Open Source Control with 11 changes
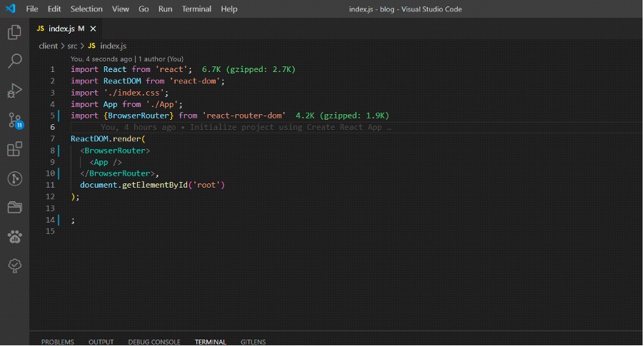The image size is (644, 346). (x=15, y=121)
